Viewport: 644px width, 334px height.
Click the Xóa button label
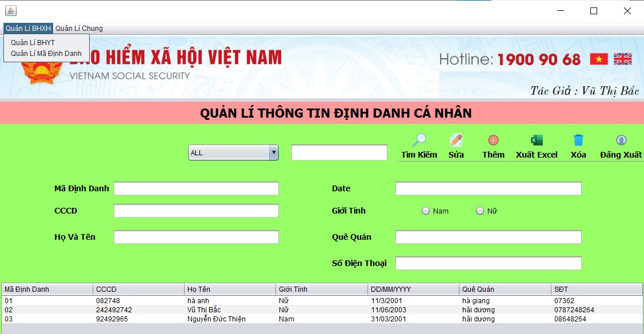(x=578, y=155)
